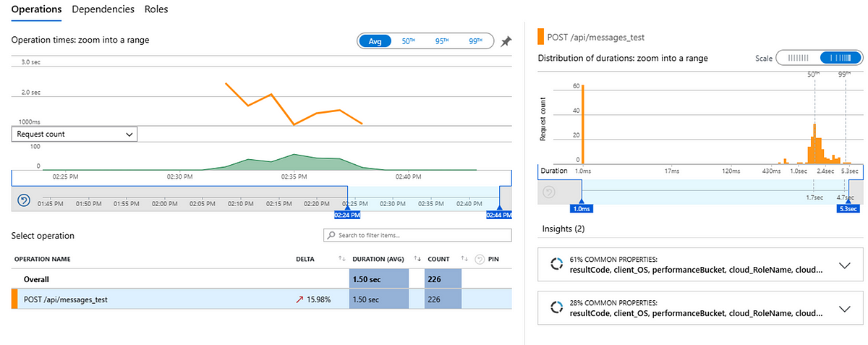Expand the 61% common properties insight

843,265
